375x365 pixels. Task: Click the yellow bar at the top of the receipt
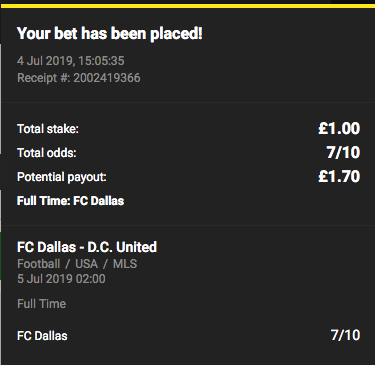click(188, 6)
